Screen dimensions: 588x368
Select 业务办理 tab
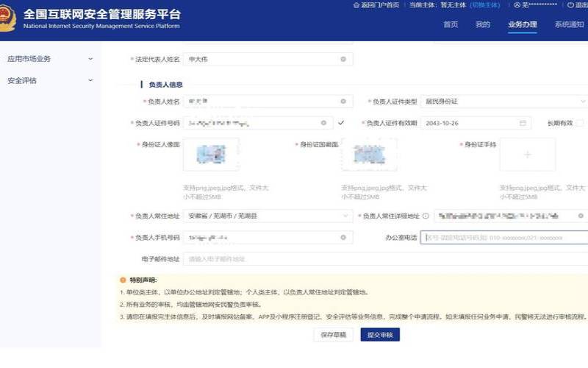[x=523, y=25]
